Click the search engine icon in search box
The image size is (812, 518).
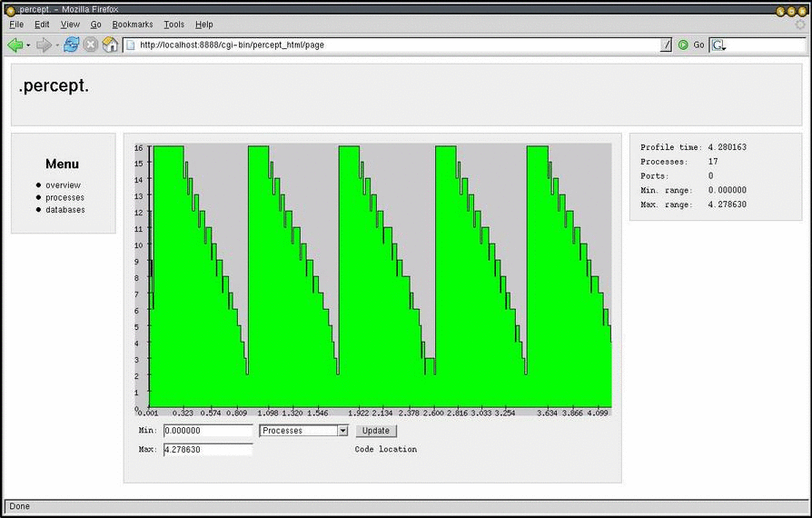pos(718,45)
